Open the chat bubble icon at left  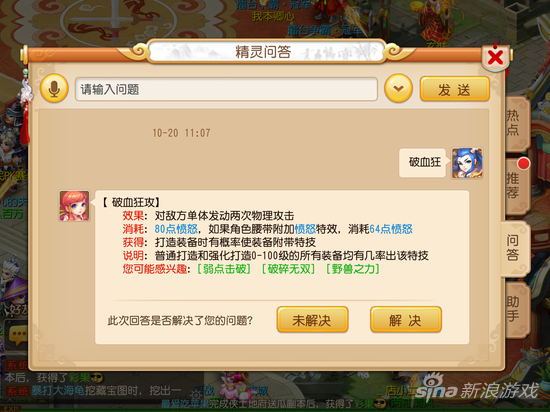pyautogui.click(x=18, y=334)
